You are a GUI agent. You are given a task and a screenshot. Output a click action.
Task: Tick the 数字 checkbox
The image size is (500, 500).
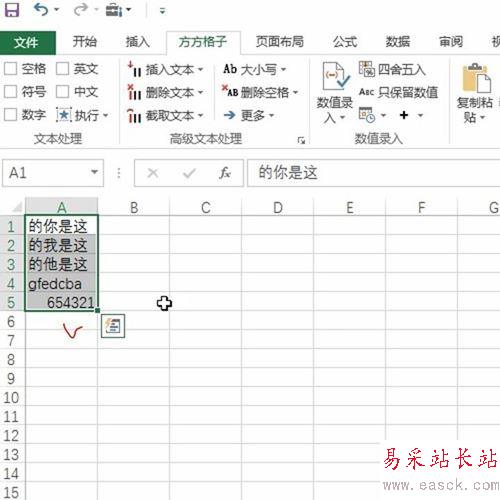point(10,115)
